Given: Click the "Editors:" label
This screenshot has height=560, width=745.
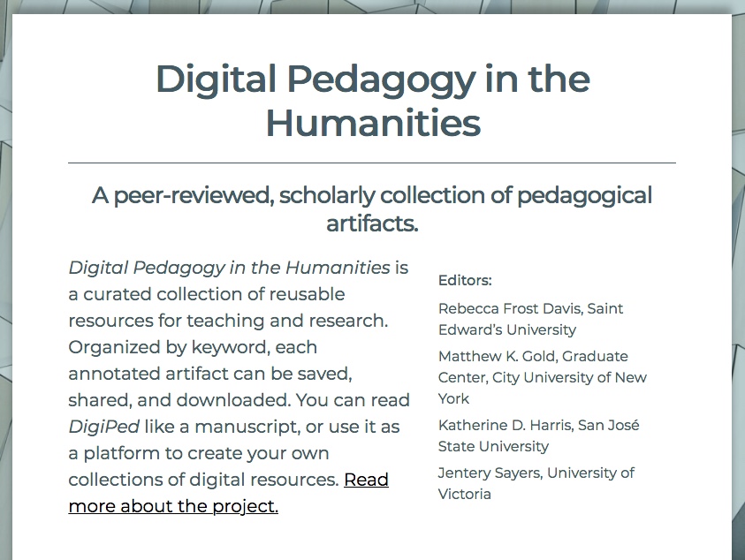Looking at the screenshot, I should click(x=465, y=280).
